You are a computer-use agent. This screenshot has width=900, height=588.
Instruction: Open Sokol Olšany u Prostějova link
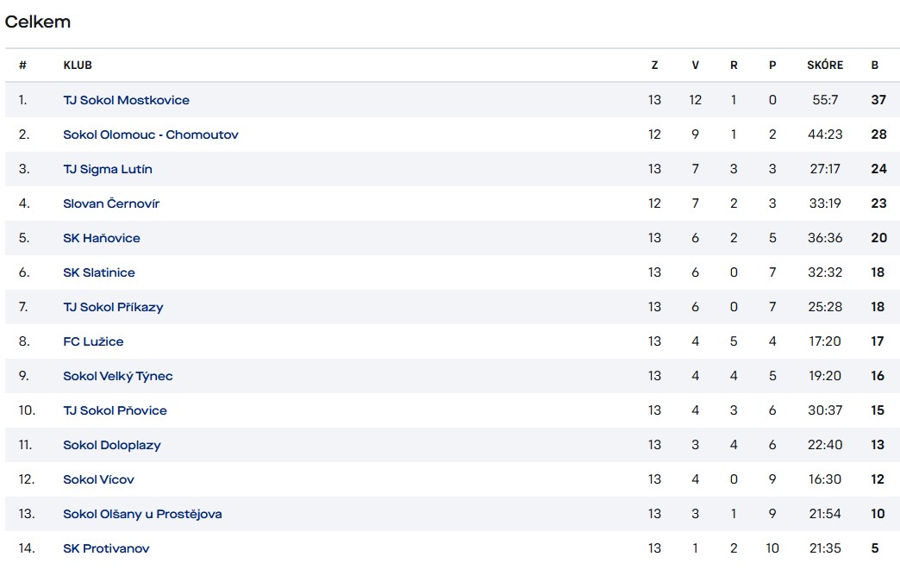[x=142, y=514]
